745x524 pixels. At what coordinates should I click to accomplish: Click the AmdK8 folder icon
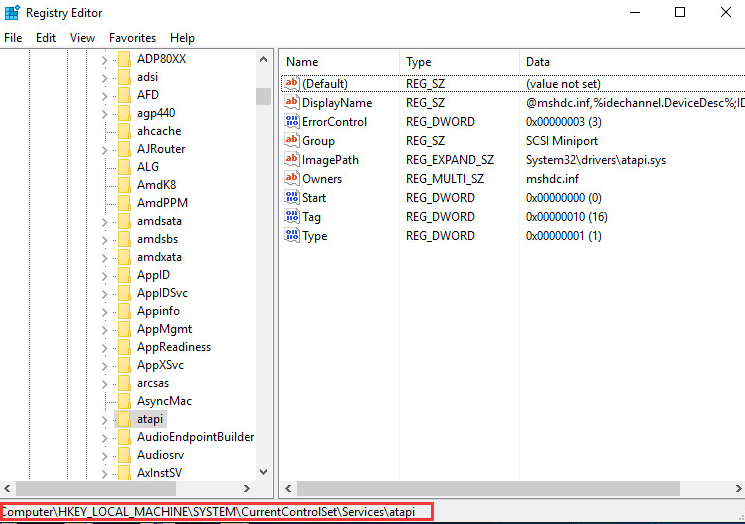124,185
